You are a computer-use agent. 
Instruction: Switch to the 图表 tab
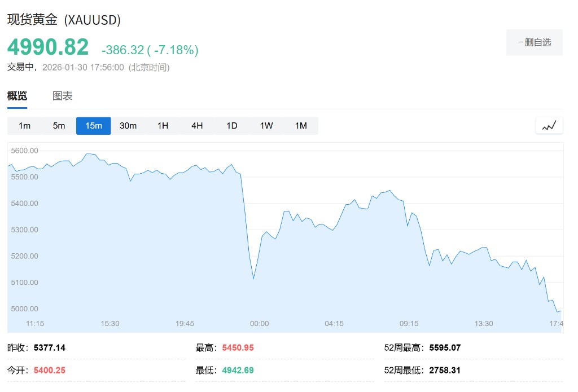pos(63,96)
